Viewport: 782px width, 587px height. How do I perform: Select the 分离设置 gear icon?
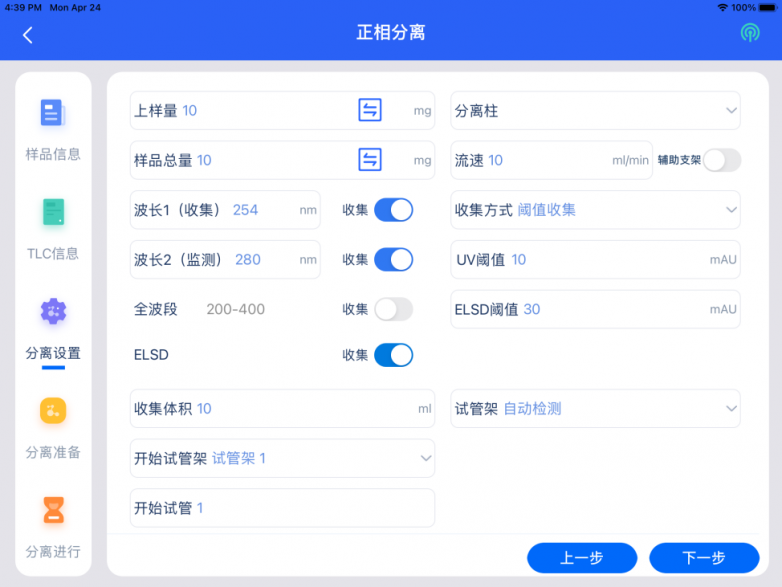pyautogui.click(x=53, y=311)
